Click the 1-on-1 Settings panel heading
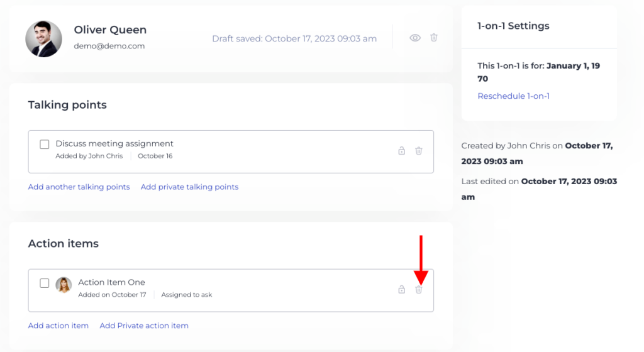 (x=513, y=26)
